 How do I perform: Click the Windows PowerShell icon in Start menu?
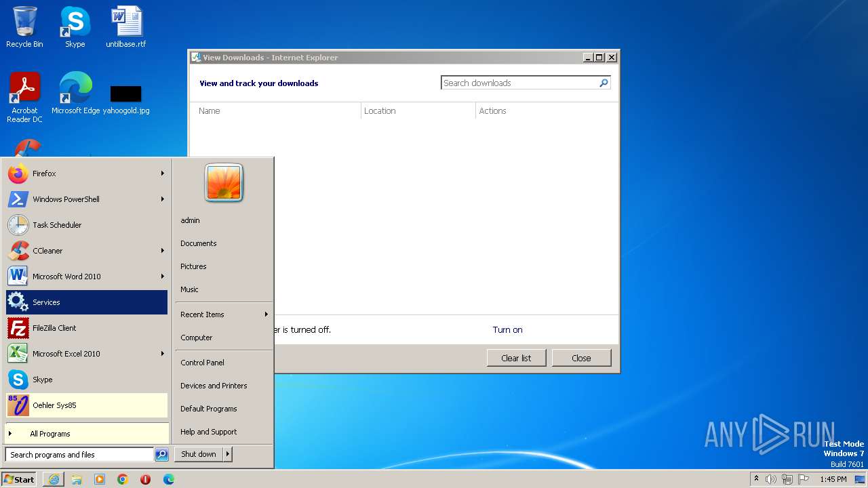coord(18,199)
